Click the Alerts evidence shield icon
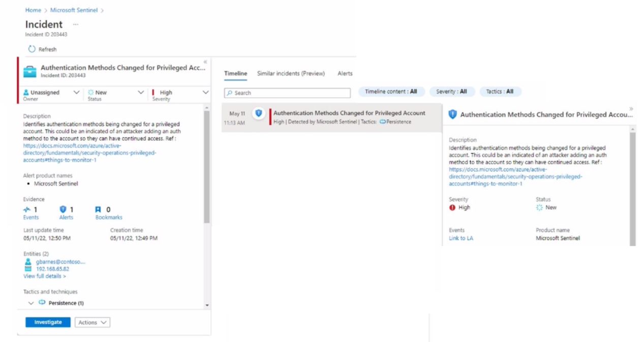This screenshot has height=342, width=644. pyautogui.click(x=63, y=209)
